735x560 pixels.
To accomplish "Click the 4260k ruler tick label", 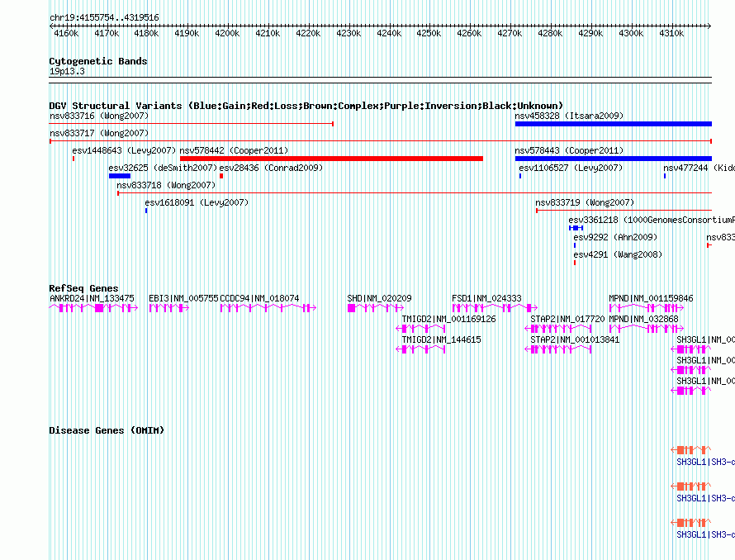I will [x=469, y=33].
